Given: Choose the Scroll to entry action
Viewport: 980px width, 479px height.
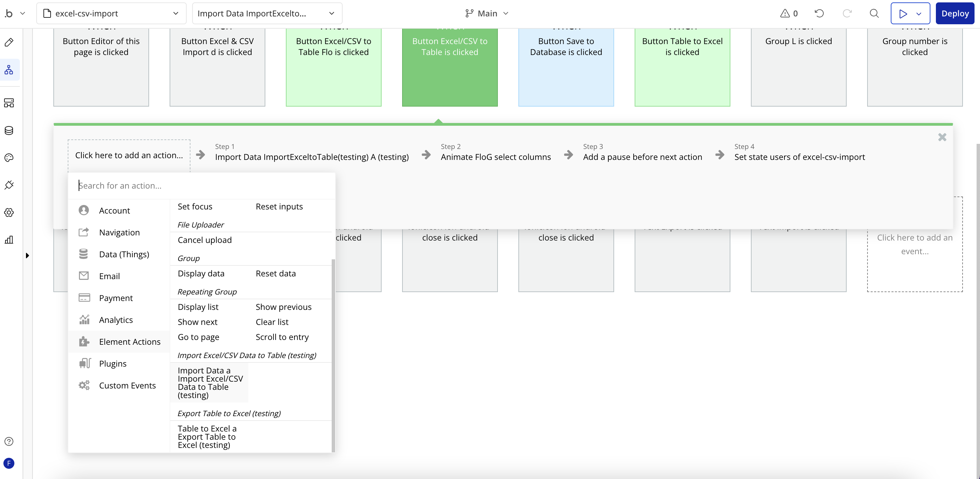Looking at the screenshot, I should pyautogui.click(x=282, y=337).
